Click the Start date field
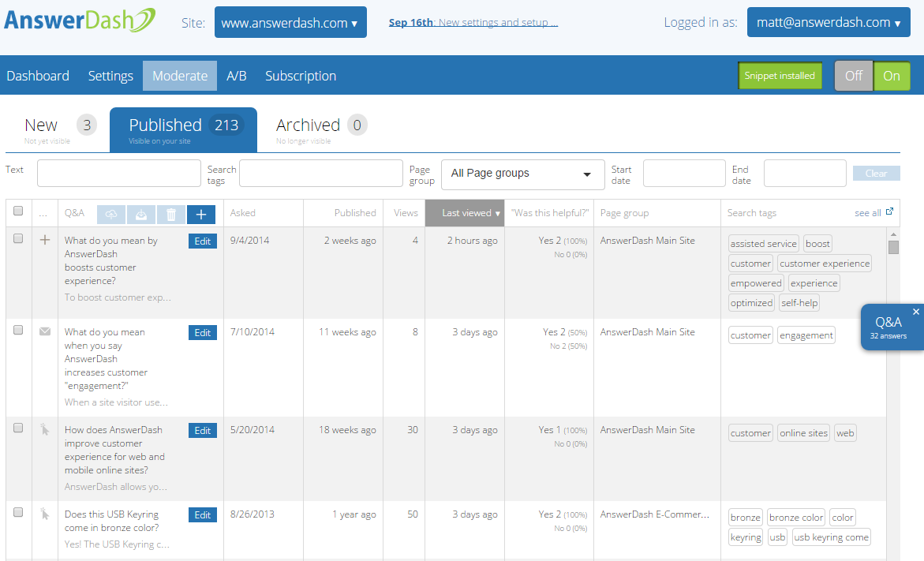The image size is (924, 561). (x=684, y=174)
